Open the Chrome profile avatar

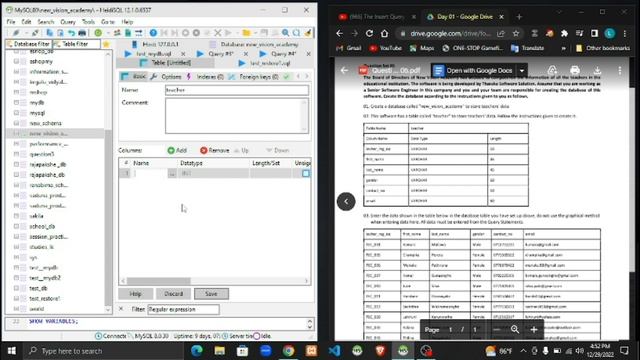(x=610, y=33)
